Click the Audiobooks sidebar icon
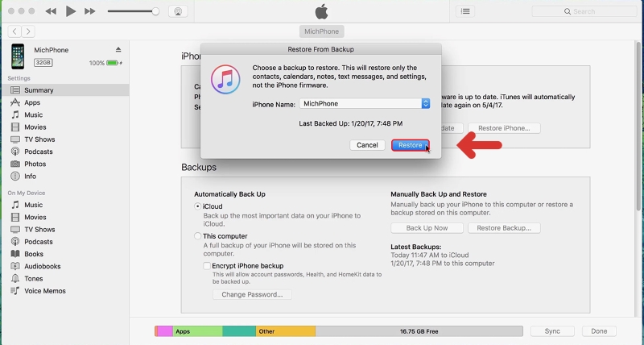The image size is (644, 345). [x=15, y=266]
